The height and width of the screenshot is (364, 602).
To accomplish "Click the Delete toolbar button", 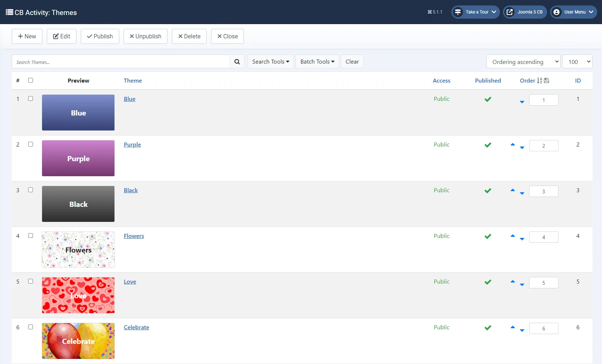I will pos(189,37).
